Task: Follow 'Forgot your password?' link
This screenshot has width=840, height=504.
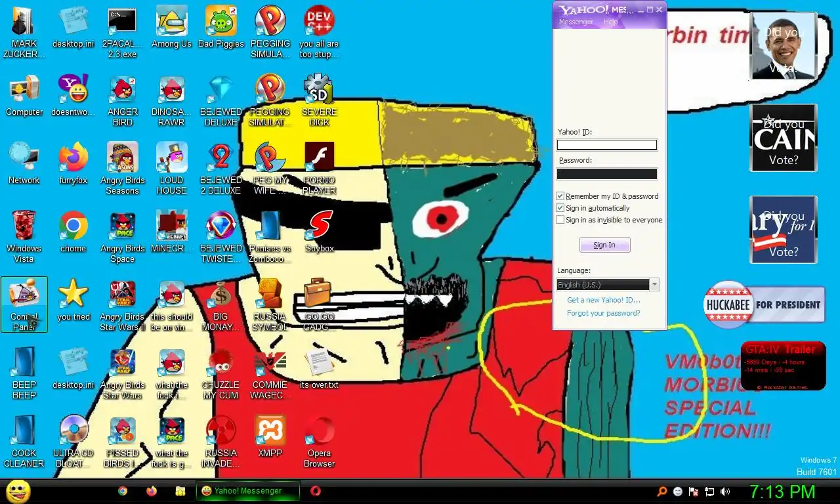Action: 603,313
